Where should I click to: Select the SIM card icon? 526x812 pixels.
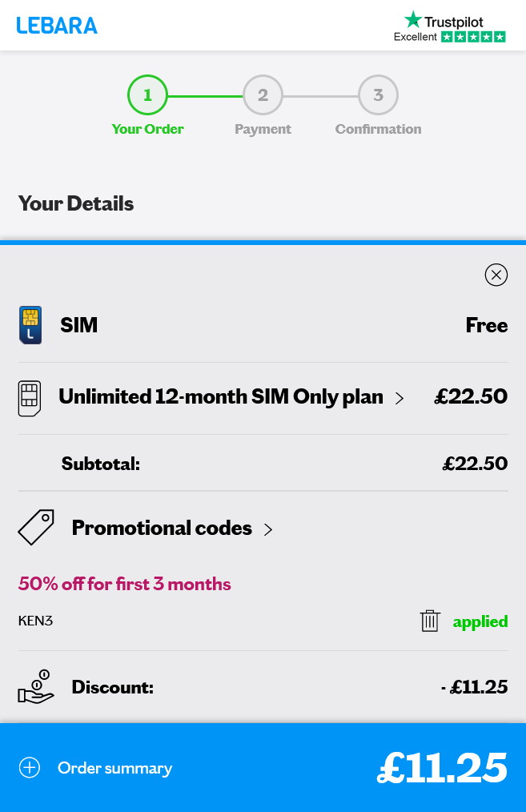point(30,325)
